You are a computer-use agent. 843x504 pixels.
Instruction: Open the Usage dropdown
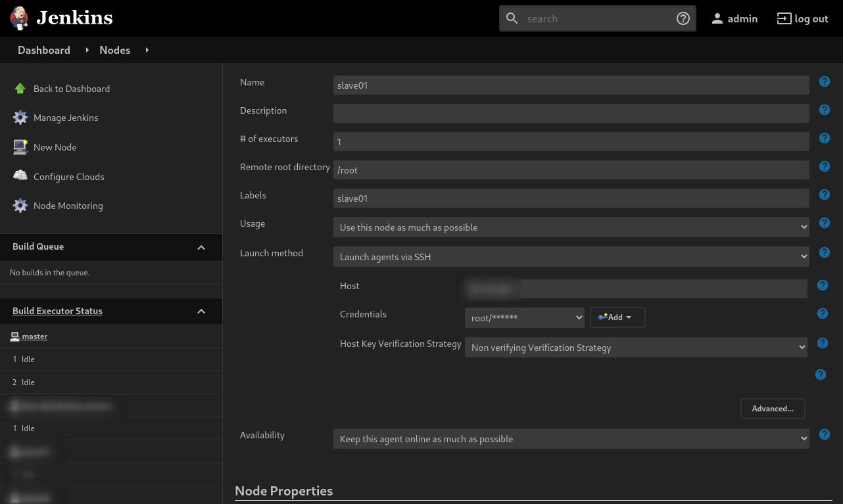tap(571, 227)
